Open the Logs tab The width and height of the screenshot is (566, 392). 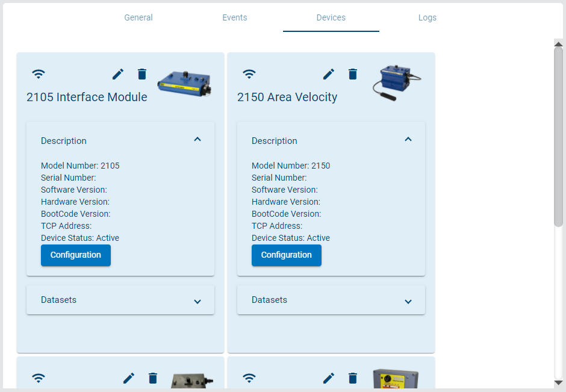tap(428, 17)
